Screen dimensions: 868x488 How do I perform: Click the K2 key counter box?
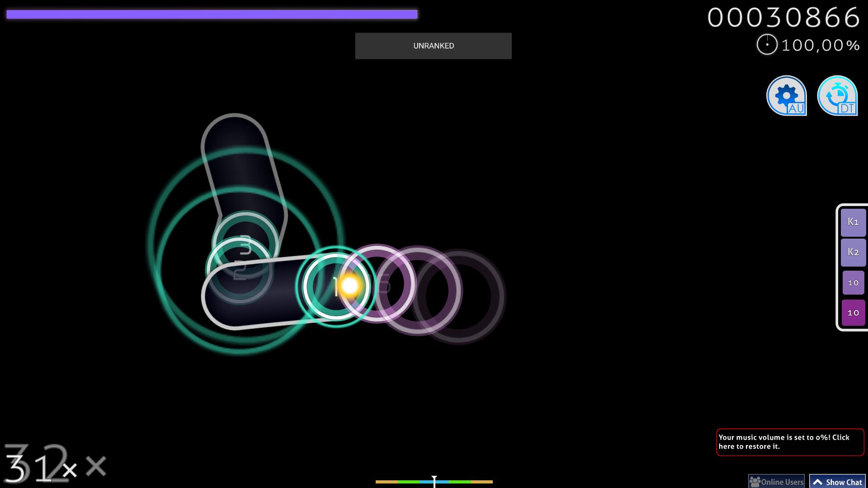853,252
